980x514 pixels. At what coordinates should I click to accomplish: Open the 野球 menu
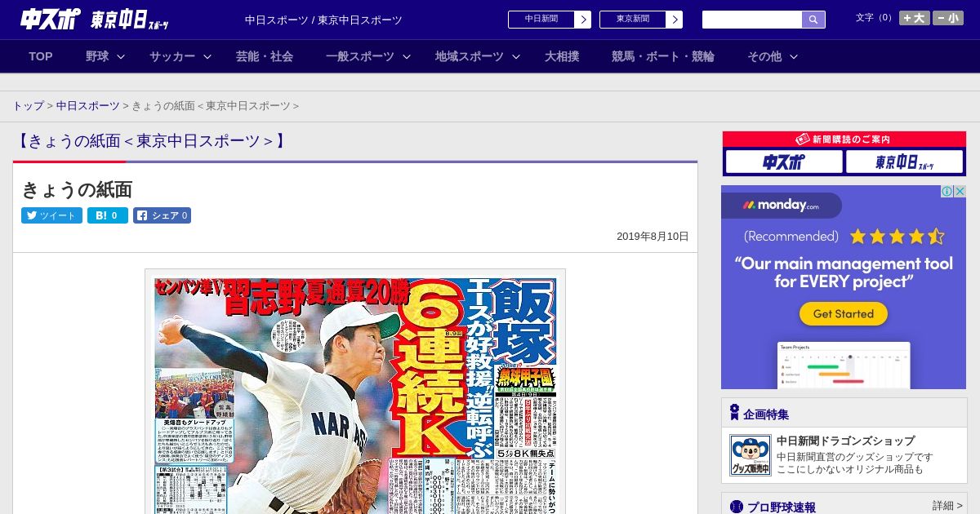(x=97, y=56)
